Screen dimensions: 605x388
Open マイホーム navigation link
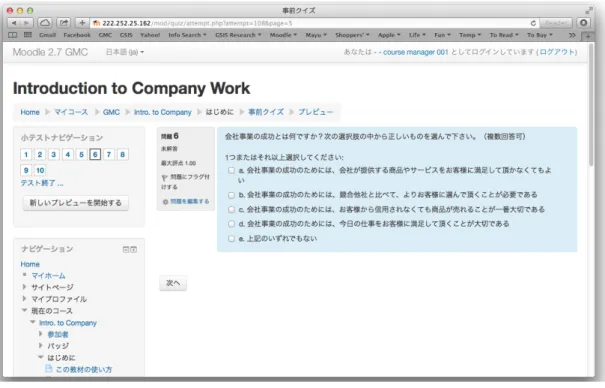(48, 275)
